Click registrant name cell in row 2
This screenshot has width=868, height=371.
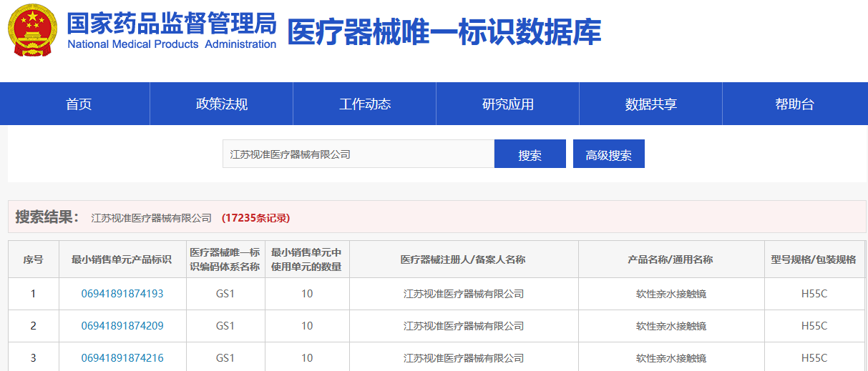[x=464, y=326]
